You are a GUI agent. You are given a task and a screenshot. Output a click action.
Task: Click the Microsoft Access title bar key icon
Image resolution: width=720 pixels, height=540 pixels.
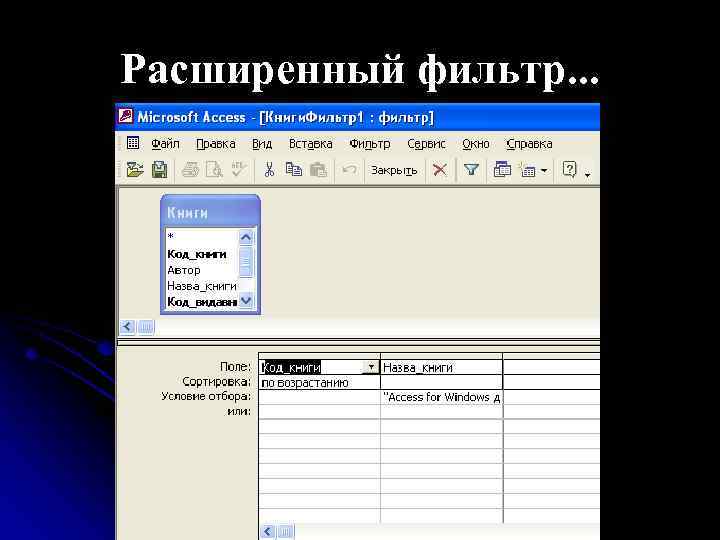tap(125, 116)
